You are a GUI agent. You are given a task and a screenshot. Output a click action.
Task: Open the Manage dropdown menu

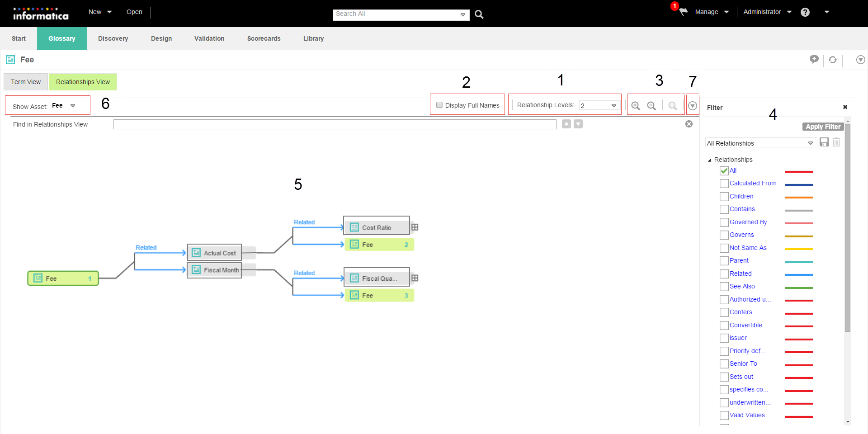coord(712,12)
